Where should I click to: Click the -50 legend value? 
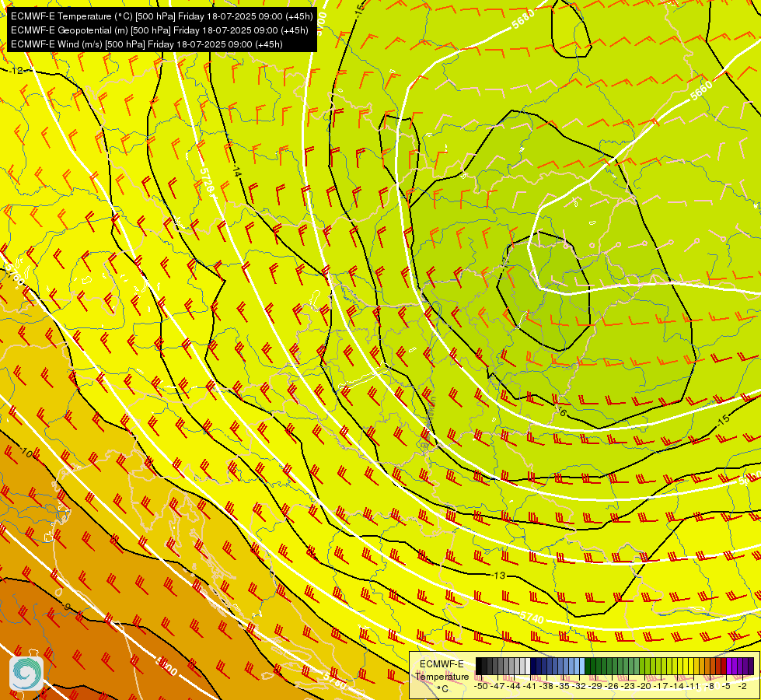tap(481, 687)
